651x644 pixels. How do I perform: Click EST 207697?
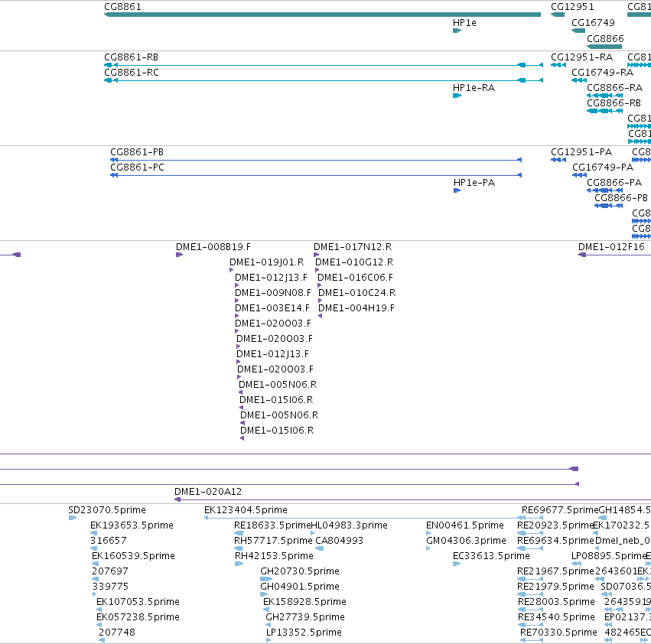tap(109, 572)
